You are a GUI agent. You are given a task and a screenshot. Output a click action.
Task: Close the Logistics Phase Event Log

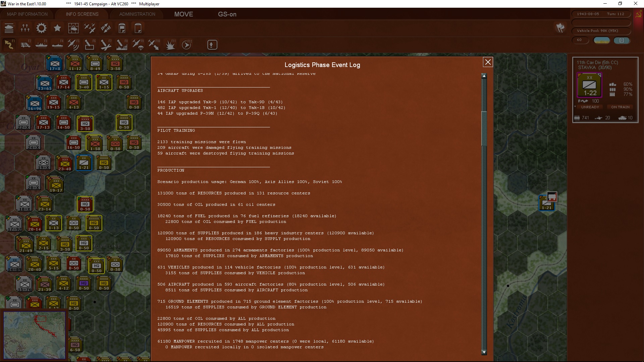[488, 62]
